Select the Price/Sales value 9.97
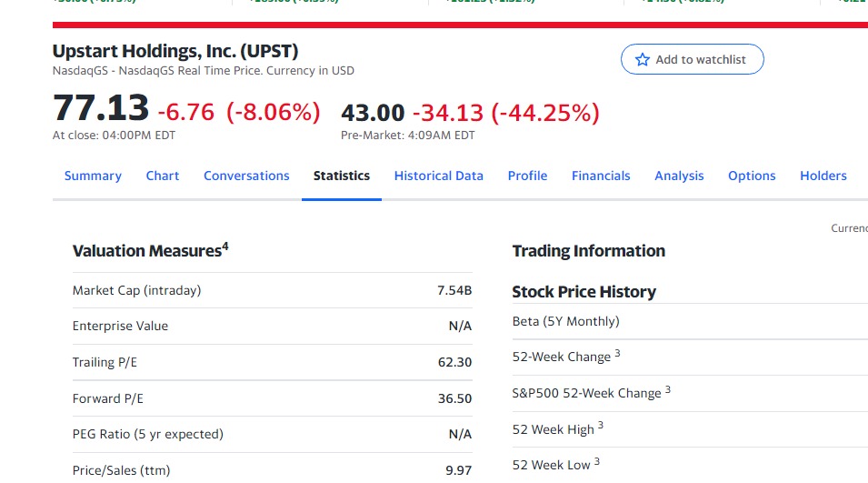 click(x=458, y=470)
